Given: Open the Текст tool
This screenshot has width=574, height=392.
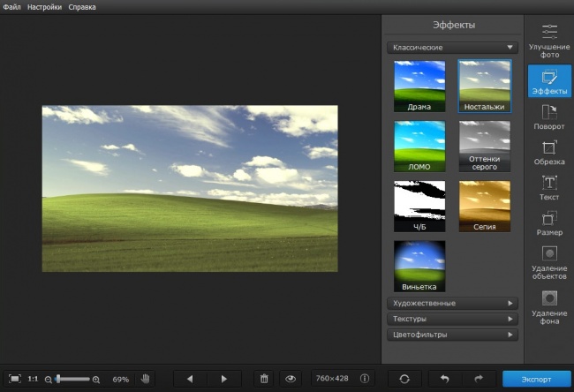Looking at the screenshot, I should coord(549,188).
